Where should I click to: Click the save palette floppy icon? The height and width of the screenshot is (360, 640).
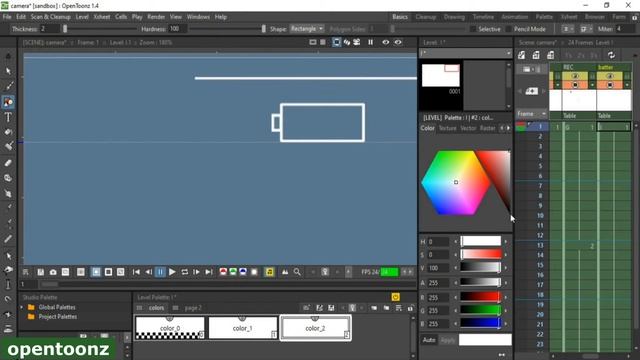coord(331,308)
